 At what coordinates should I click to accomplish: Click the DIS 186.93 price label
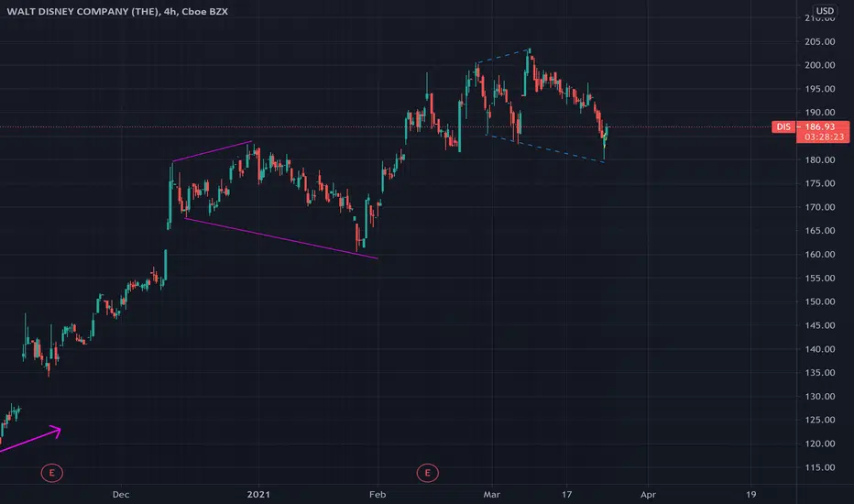point(810,126)
